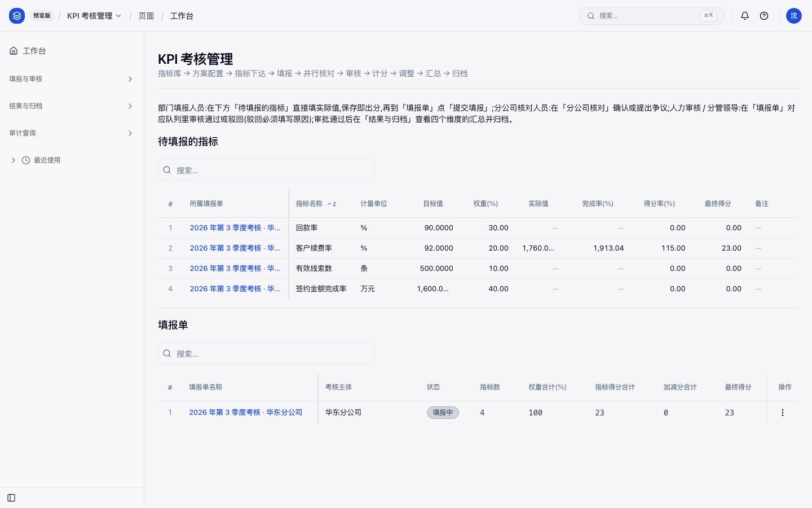This screenshot has height=508, width=812.
Task: Sort by the 指标数 column header
Action: tap(490, 387)
